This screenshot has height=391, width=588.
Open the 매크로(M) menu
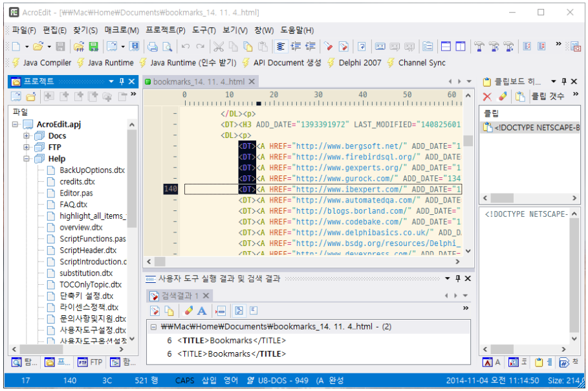point(122,30)
